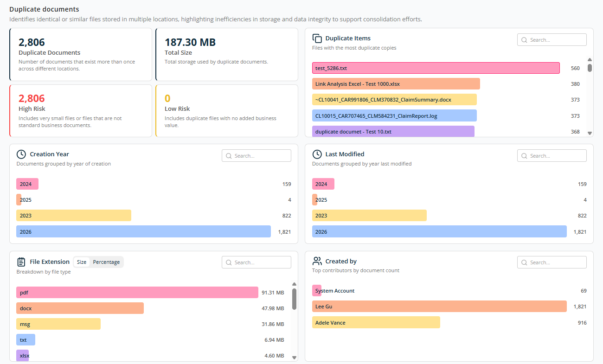The height and width of the screenshot is (364, 603).
Task: Click the 69 count for System Account
Action: pyautogui.click(x=584, y=291)
